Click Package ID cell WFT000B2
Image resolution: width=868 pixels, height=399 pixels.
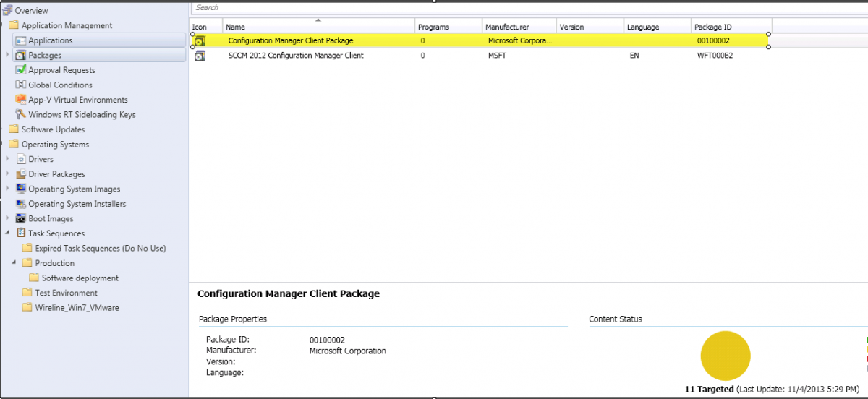715,56
